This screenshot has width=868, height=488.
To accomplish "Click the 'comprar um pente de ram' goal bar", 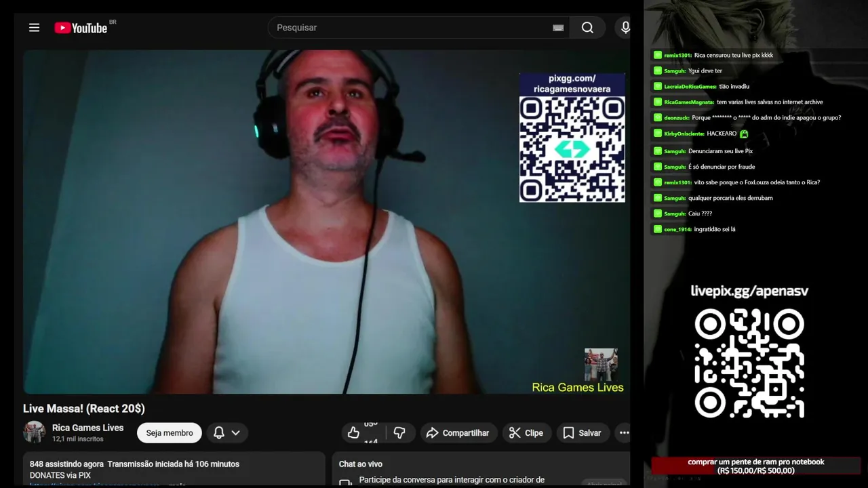I will click(x=756, y=466).
